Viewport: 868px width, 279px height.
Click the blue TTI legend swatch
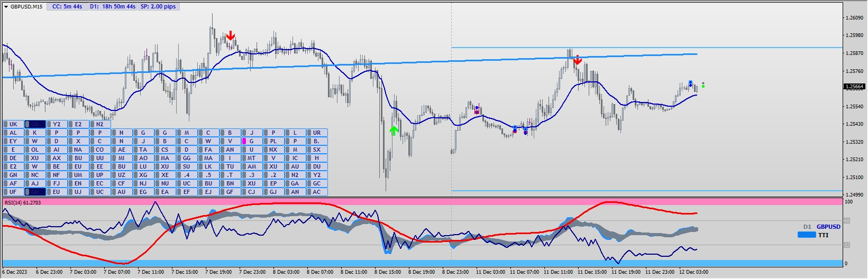[807, 235]
